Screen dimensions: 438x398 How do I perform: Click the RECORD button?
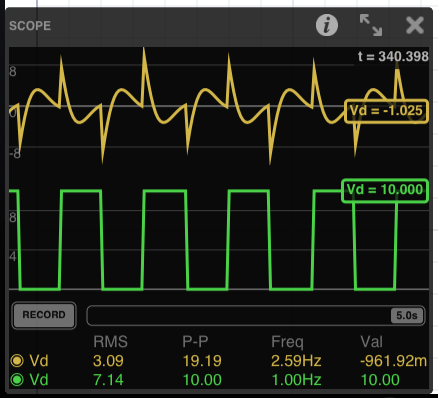44,315
